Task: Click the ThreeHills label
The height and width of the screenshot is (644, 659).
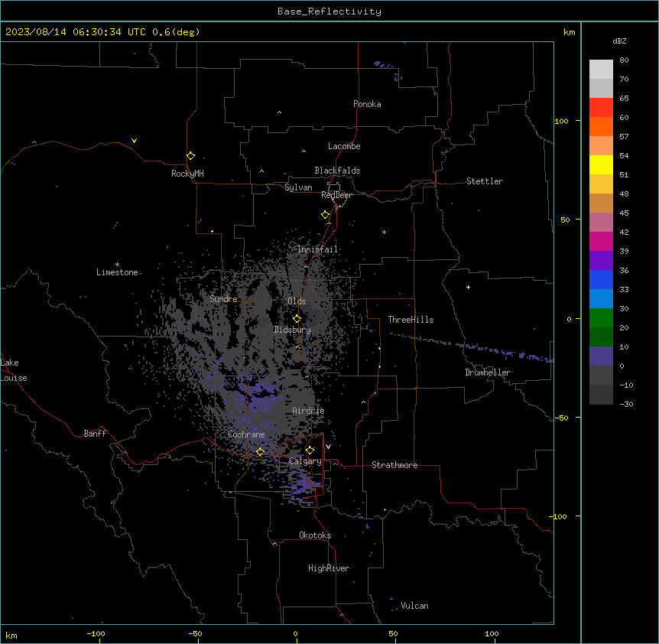Action: coord(411,320)
